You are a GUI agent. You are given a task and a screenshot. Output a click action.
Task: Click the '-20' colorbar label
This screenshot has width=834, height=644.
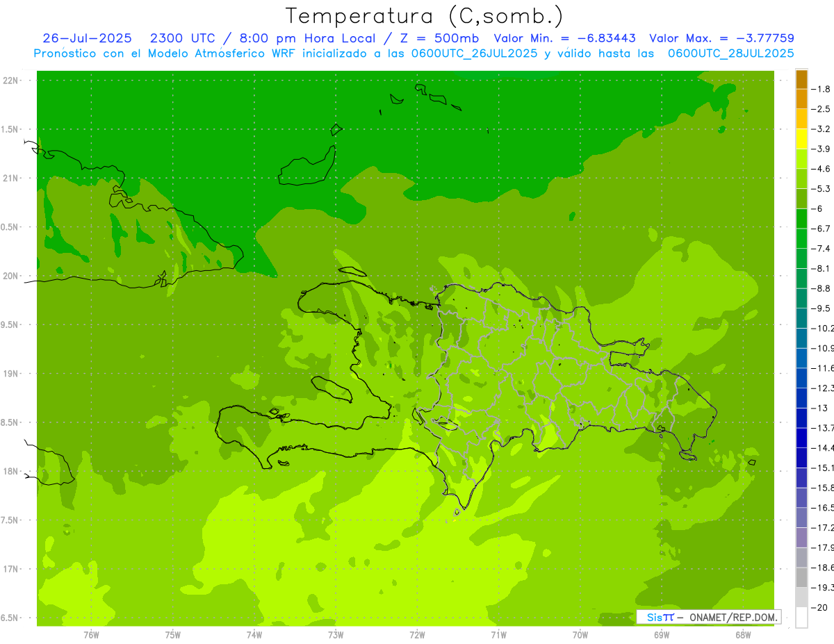click(x=820, y=608)
